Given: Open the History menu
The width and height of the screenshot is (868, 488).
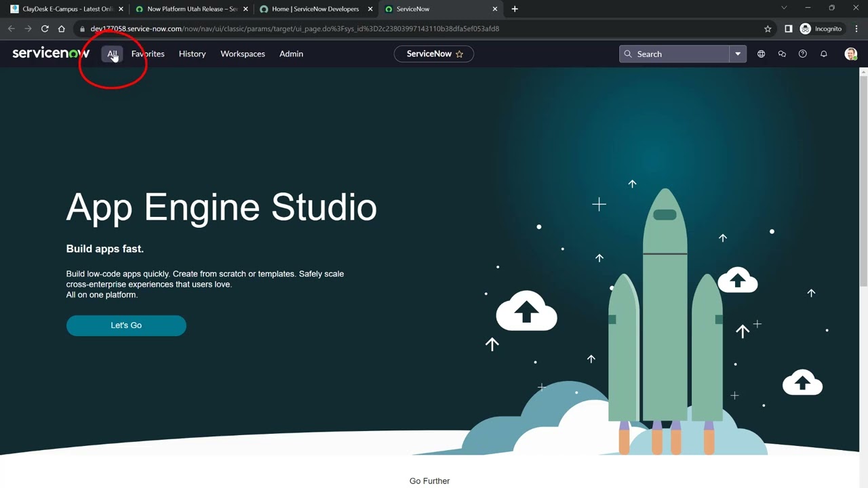Looking at the screenshot, I should point(192,54).
